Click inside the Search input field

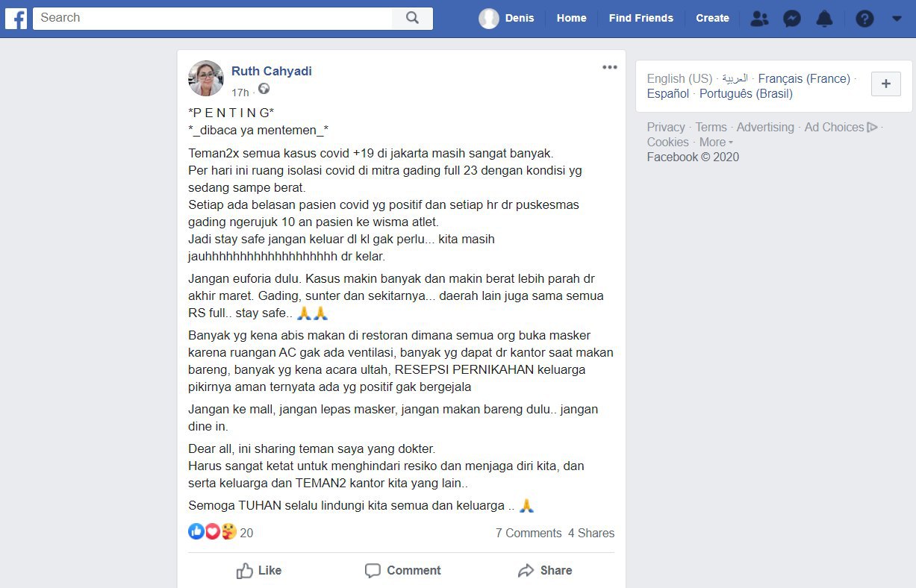(213, 18)
